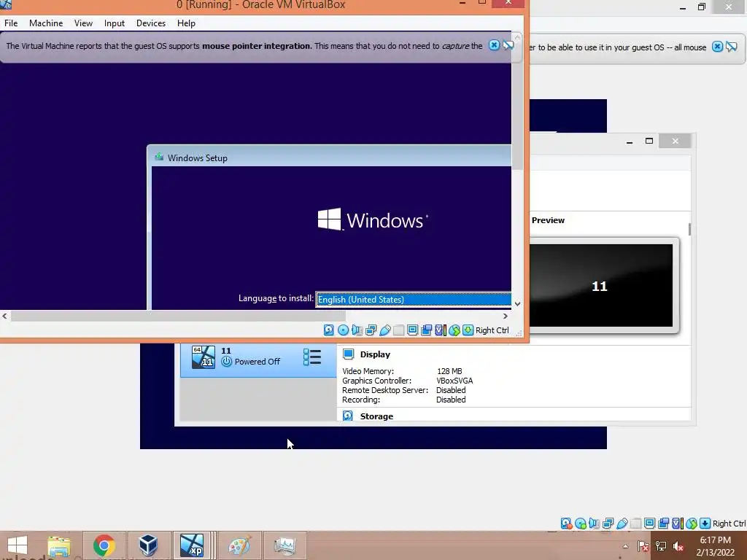
Task: Open the Help menu
Action: coord(186,23)
